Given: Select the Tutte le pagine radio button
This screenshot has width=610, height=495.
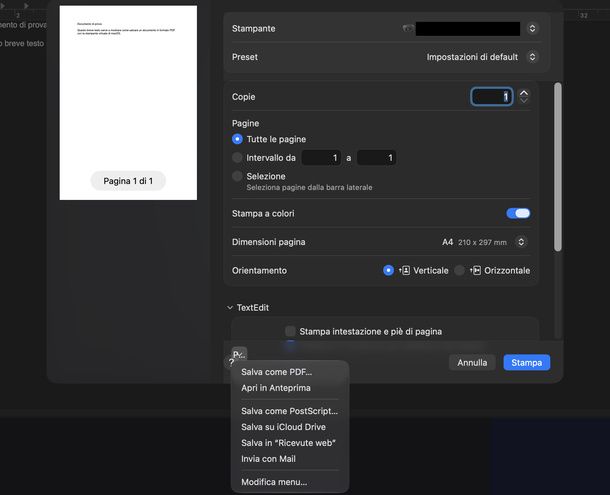Looking at the screenshot, I should 237,139.
